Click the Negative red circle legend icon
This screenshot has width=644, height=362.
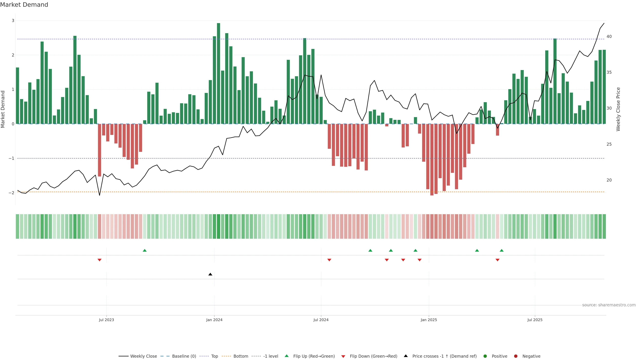516,356
